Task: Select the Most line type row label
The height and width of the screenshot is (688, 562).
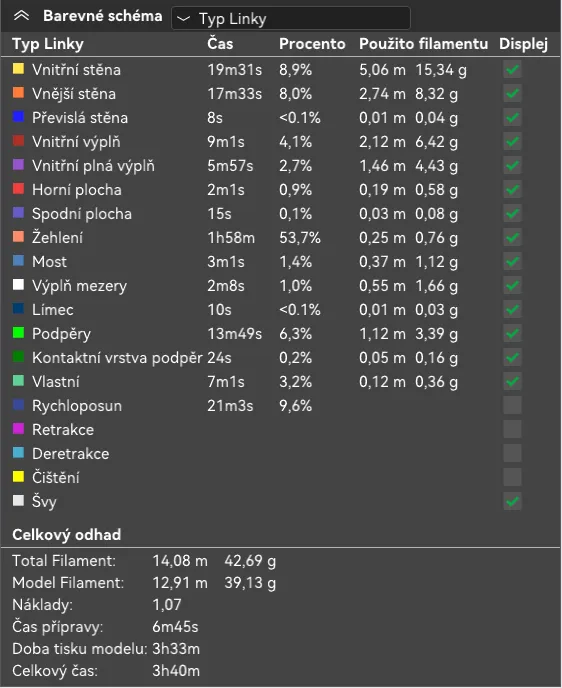Action: click(x=49, y=262)
